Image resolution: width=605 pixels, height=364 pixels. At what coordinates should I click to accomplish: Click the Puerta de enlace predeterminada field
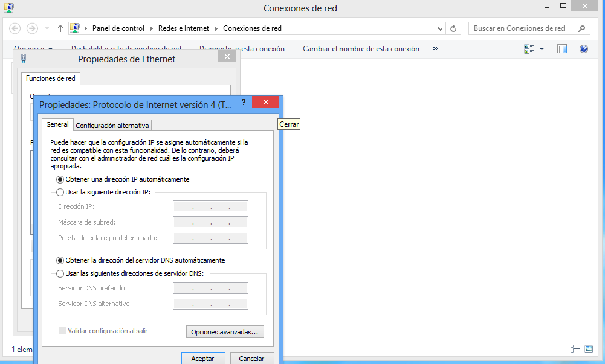[x=210, y=238]
